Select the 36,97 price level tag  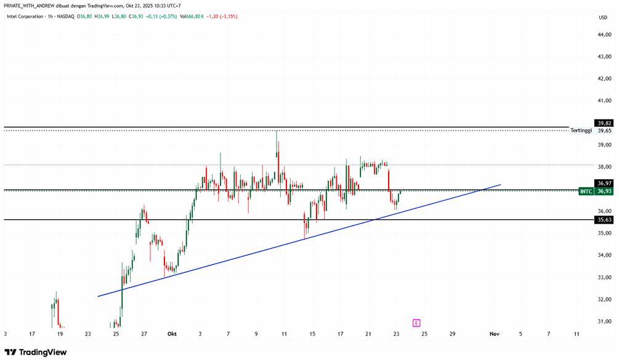point(604,183)
